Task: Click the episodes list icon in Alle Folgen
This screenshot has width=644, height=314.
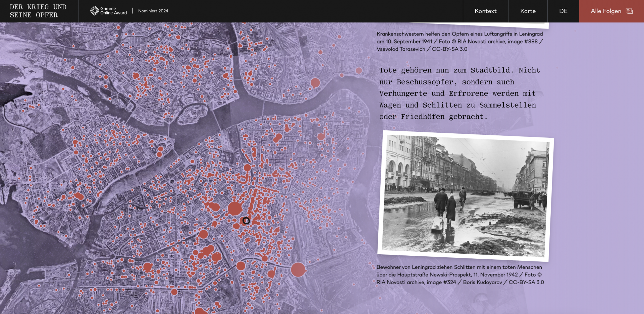Action: (629, 11)
